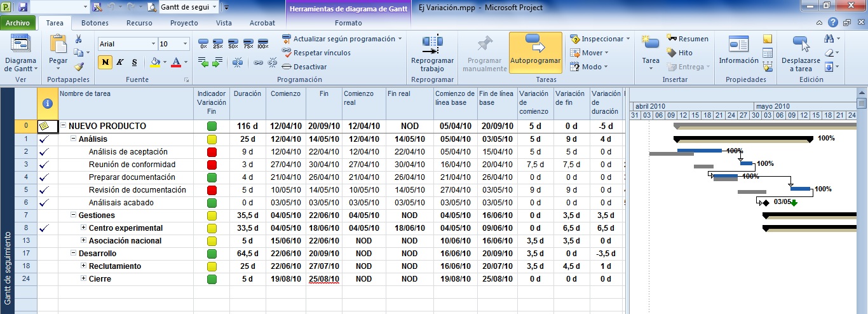Viewport: 868px width, 314px height.
Task: Switch to the Formato tab
Action: (x=348, y=23)
